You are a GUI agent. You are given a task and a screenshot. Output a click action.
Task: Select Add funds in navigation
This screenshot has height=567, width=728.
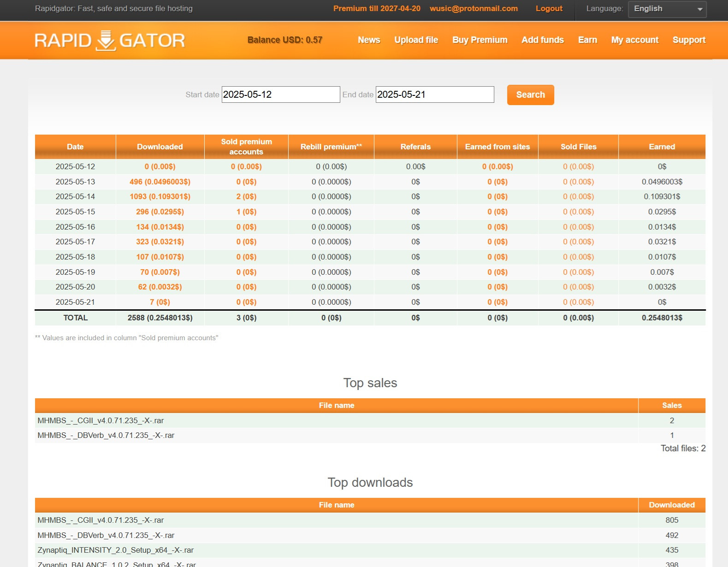click(543, 40)
